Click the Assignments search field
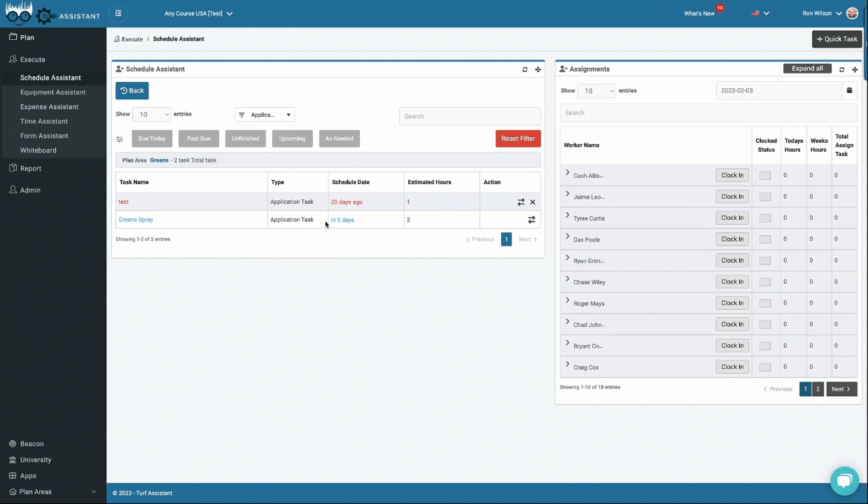This screenshot has width=868, height=504. pos(708,113)
